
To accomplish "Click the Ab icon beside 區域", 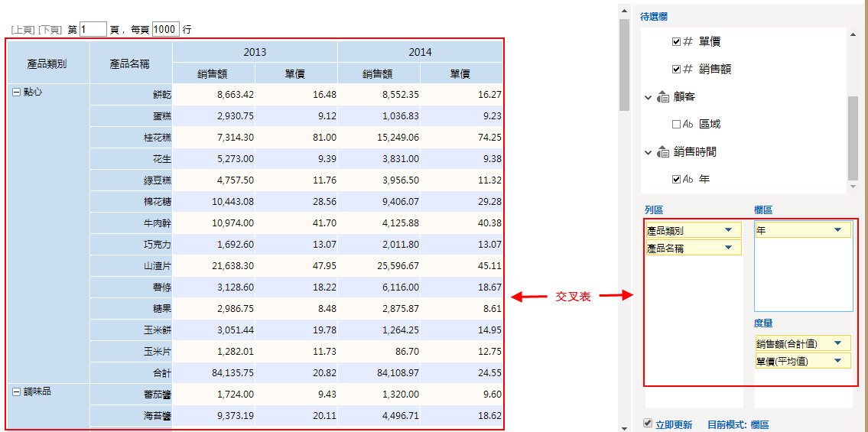I will click(688, 124).
